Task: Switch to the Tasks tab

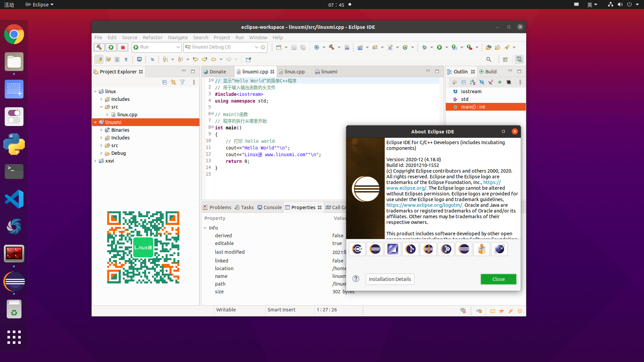Action: 244,207
